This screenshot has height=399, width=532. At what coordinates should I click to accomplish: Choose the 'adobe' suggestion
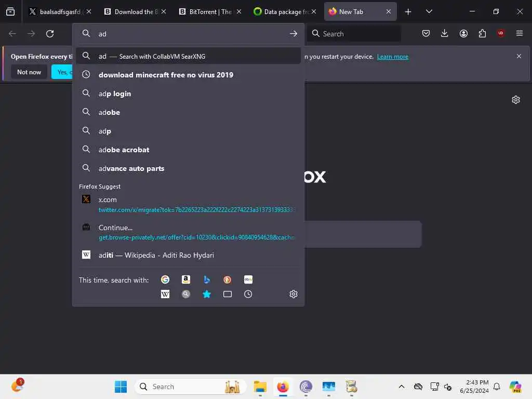[188, 112]
